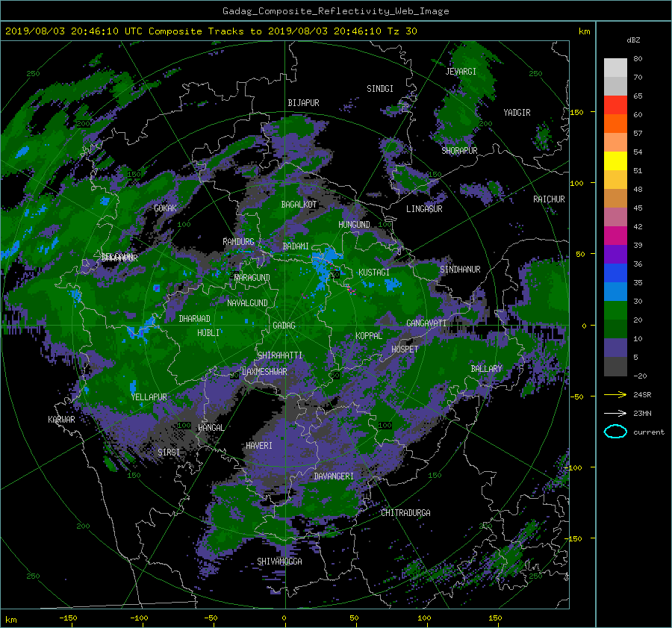Click the YADGIR city label
The width and height of the screenshot is (672, 628).
(x=517, y=113)
